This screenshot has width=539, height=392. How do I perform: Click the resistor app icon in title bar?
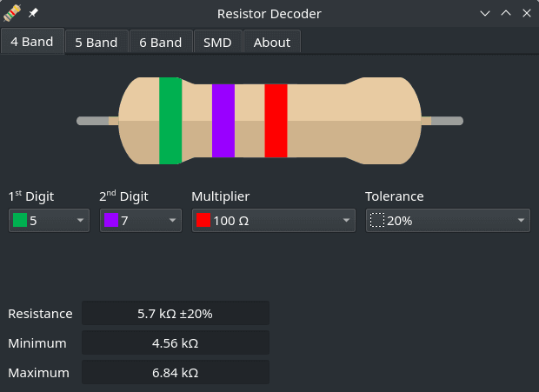pyautogui.click(x=12, y=14)
